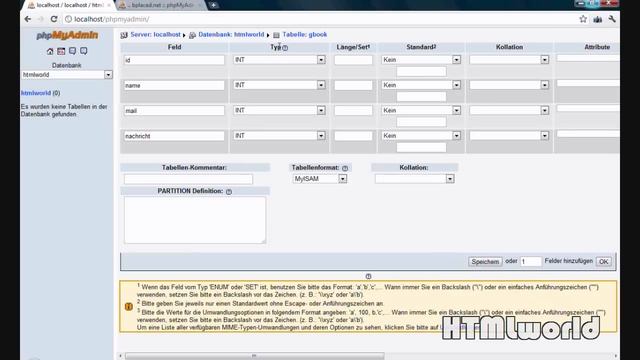Open the Typ dropdown for field name
640x360 pixels.
click(279, 85)
